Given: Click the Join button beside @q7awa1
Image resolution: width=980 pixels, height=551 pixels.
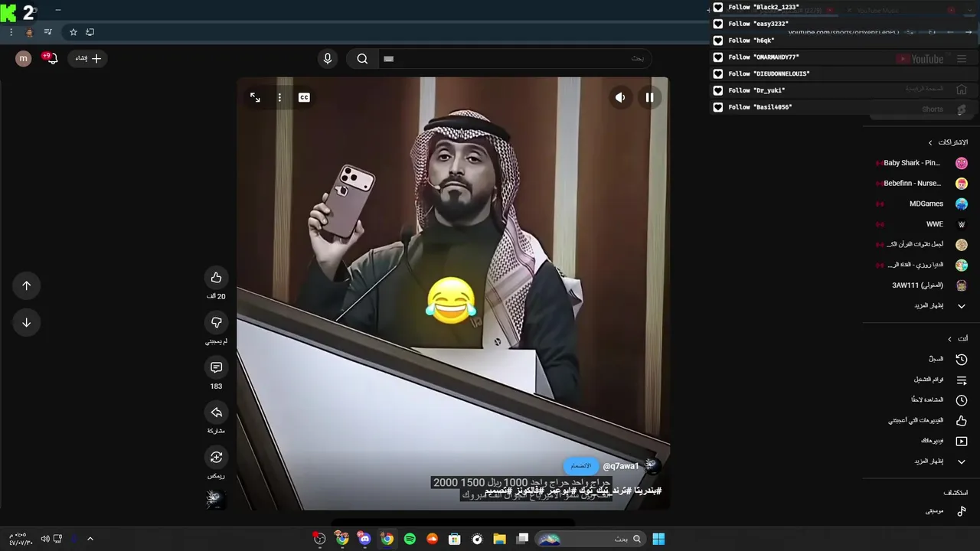Looking at the screenshot, I should point(581,466).
